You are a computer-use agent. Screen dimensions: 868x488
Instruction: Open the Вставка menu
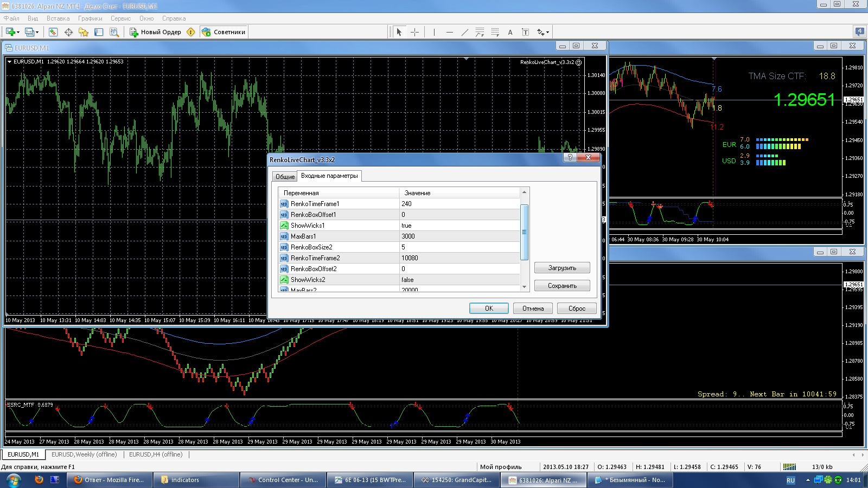[58, 18]
